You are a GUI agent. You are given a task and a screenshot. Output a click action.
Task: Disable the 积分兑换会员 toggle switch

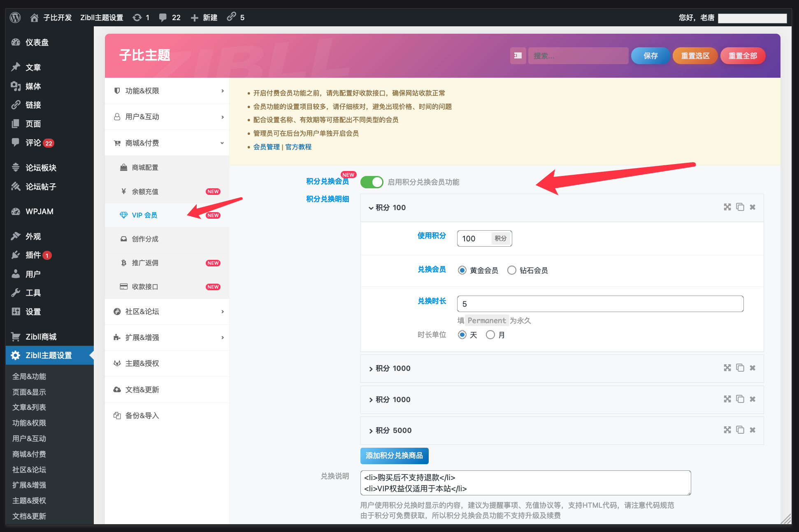coord(372,182)
